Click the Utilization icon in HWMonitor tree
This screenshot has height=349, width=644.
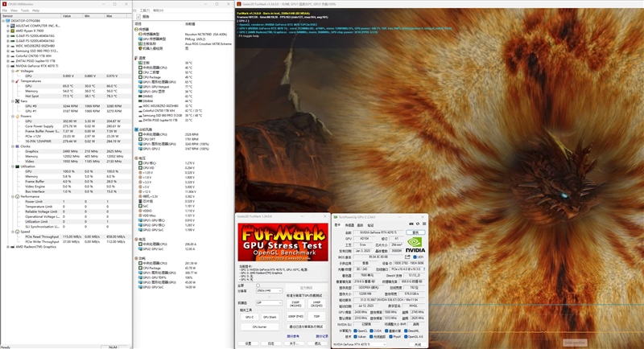[x=17, y=166]
